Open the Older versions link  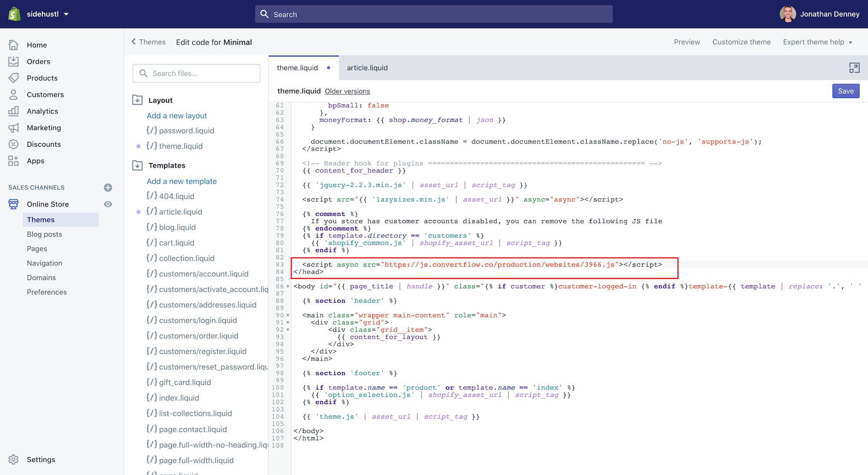[x=347, y=91]
